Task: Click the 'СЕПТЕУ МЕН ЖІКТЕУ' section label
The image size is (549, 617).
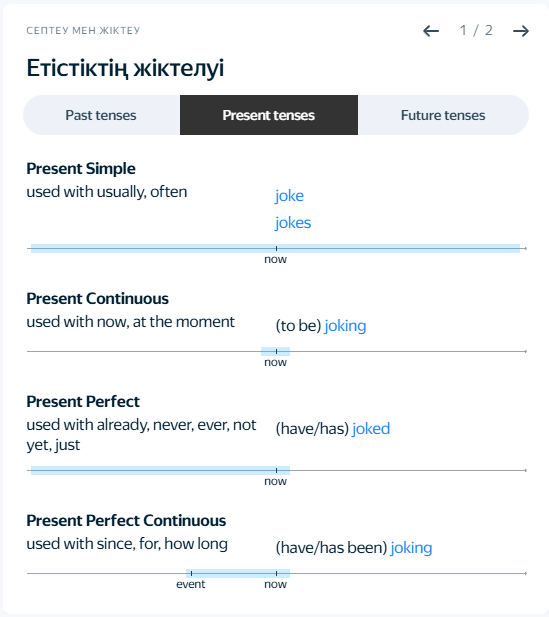Action: 83,31
